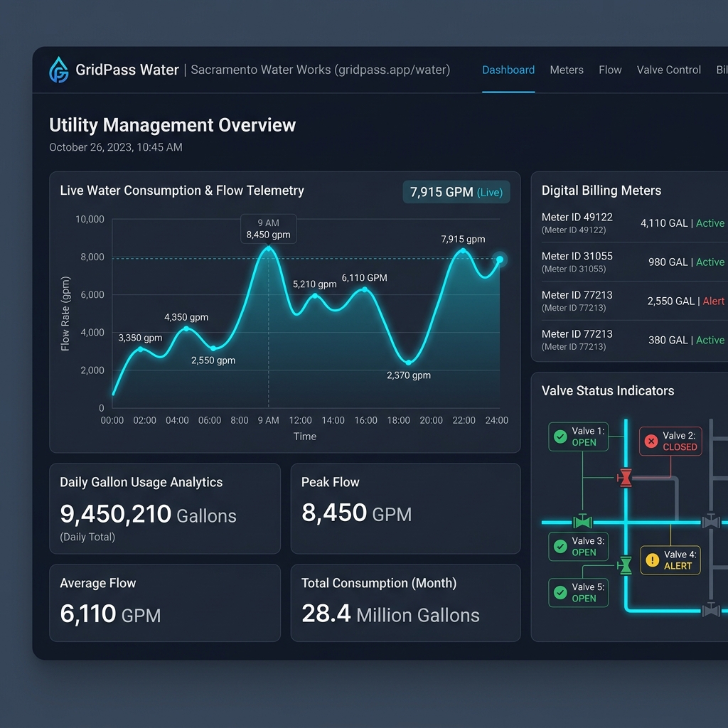Select the Dashboard tab
Screen dimensions: 728x728
pos(508,70)
